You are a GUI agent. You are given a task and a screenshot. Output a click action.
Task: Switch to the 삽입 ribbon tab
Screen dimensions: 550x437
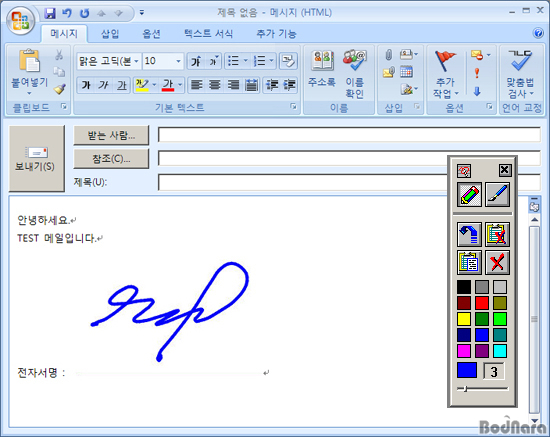pos(110,34)
